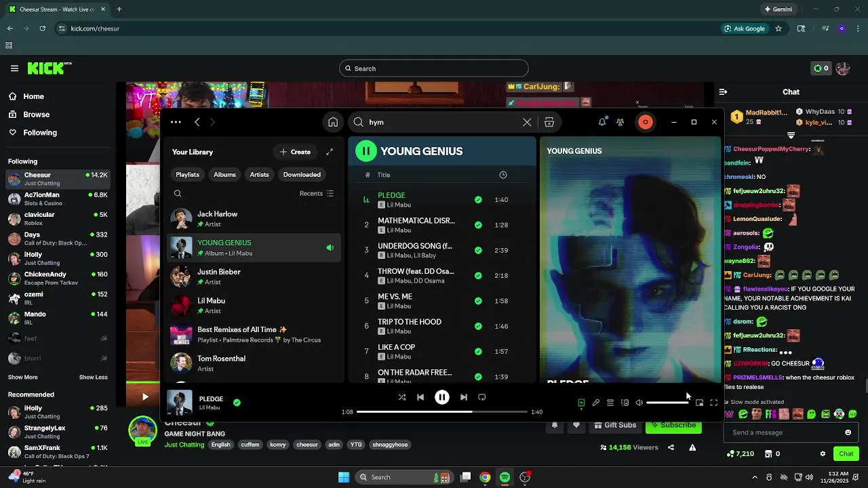
Task: Open Connect to a device icon
Action: point(625,403)
